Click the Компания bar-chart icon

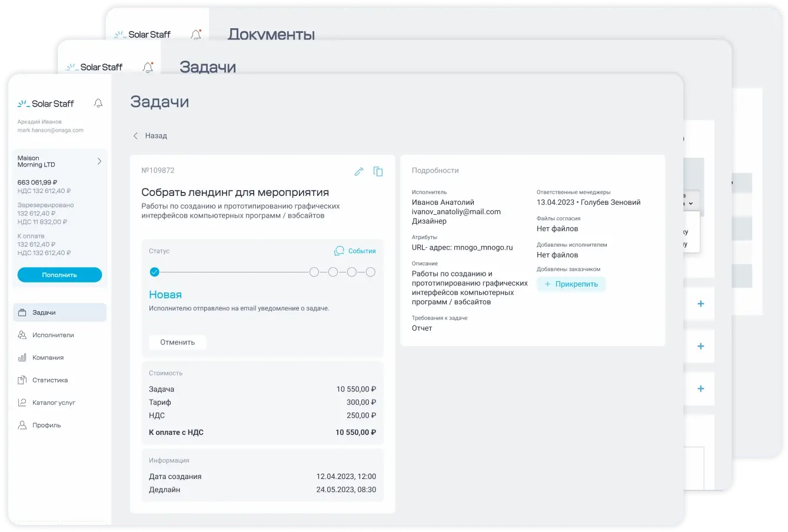(22, 358)
